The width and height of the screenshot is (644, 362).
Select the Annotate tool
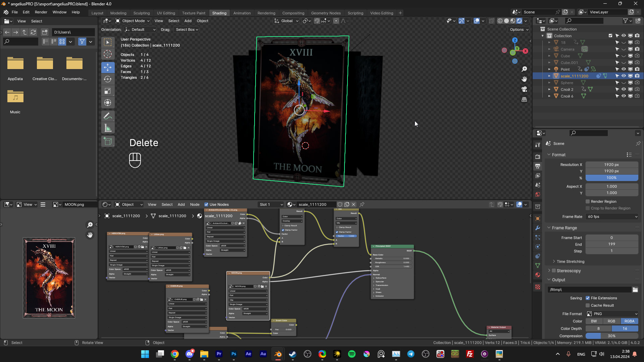(108, 116)
